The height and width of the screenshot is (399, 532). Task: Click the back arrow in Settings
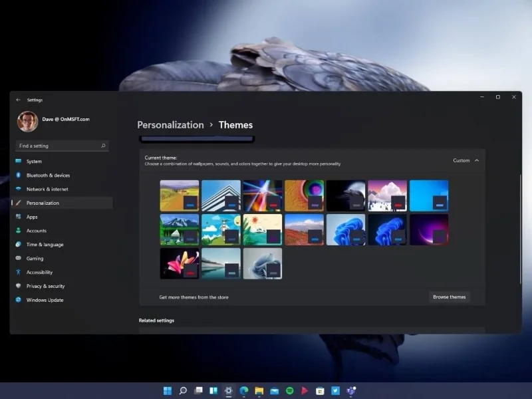click(18, 100)
